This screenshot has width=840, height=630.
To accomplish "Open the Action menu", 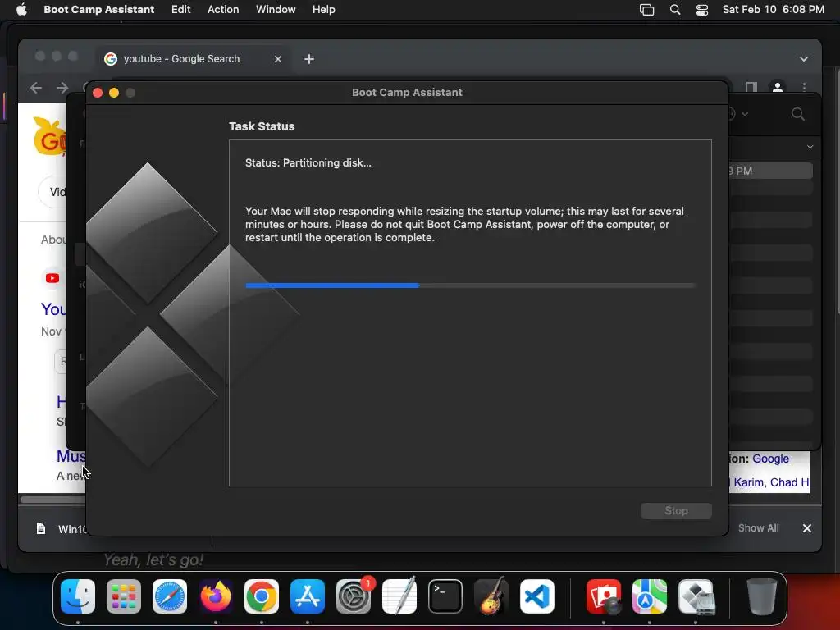I will [x=223, y=9].
